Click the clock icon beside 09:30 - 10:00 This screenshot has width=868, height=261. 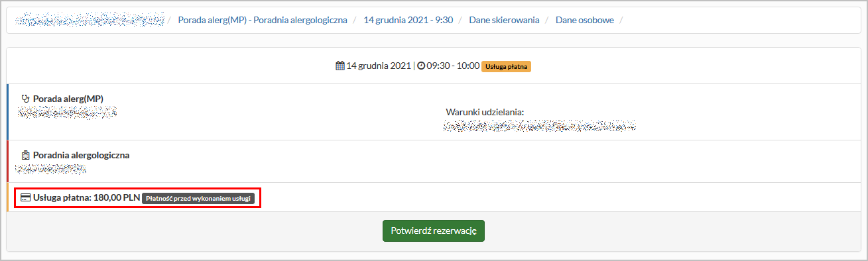click(421, 66)
